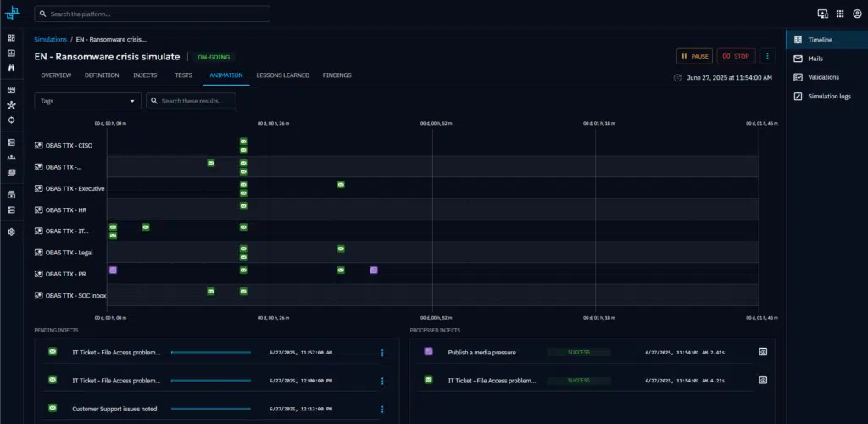Stop the simulation with Stop button

(x=736, y=56)
